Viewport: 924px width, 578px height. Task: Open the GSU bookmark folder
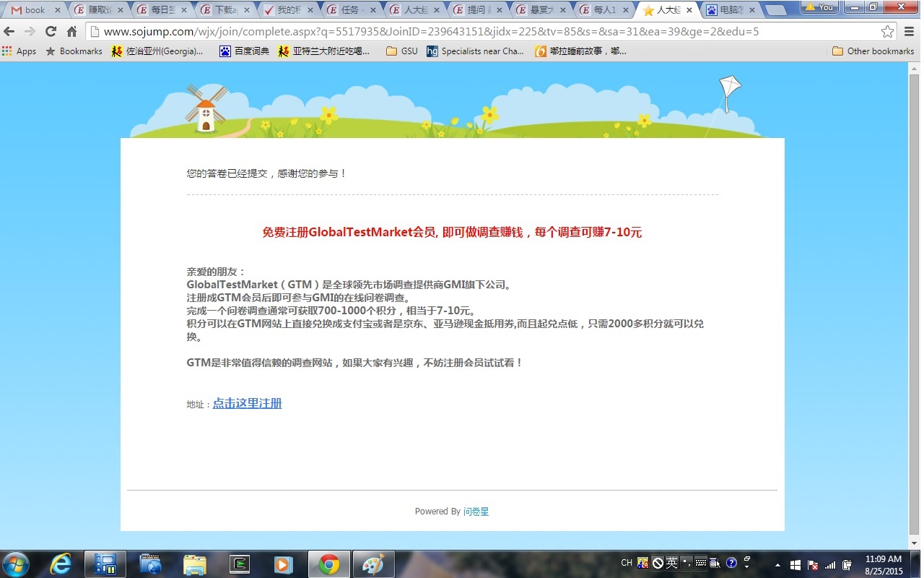coord(402,51)
